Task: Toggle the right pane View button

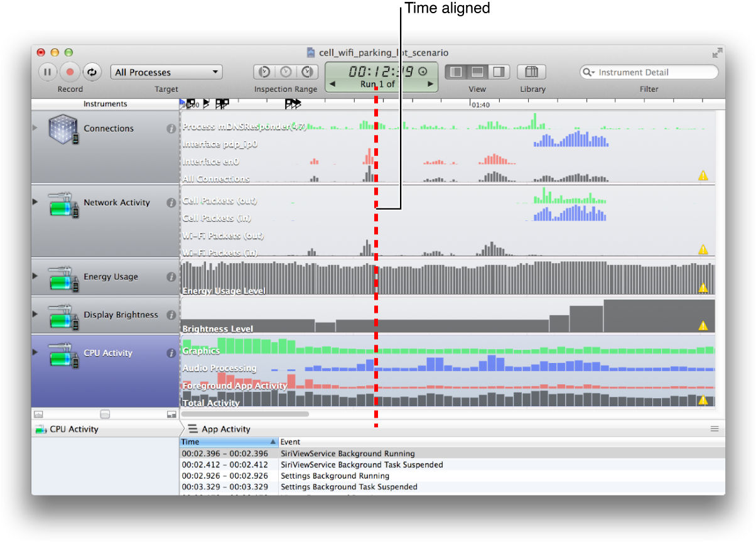Action: (499, 72)
